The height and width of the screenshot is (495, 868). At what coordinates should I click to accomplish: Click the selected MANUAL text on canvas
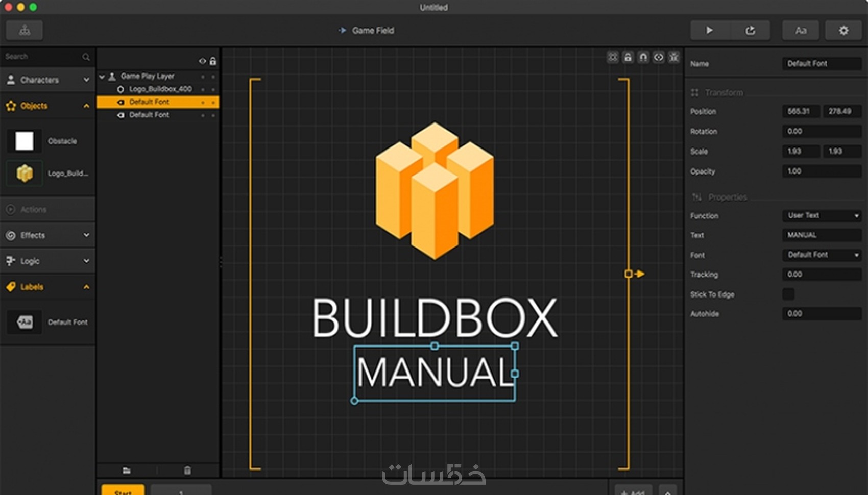(435, 373)
